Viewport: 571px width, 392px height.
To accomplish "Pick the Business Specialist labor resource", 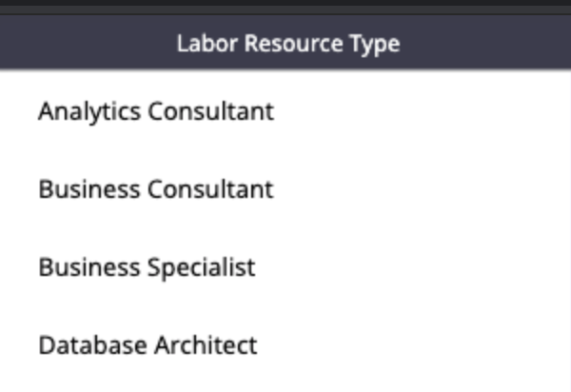I will (147, 267).
